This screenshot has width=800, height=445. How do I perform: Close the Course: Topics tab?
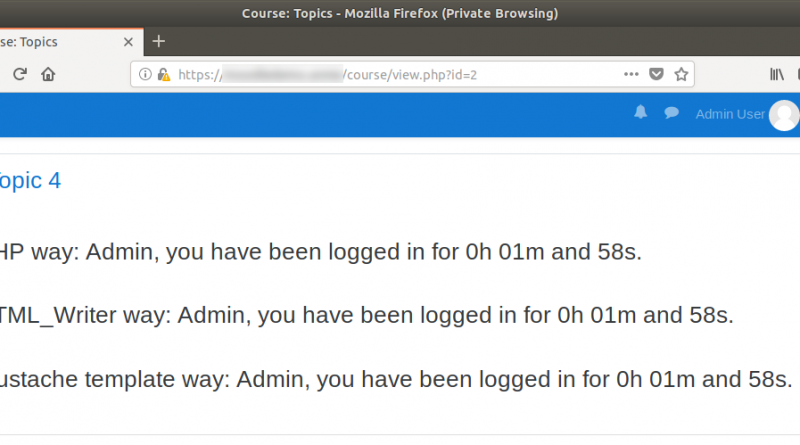click(x=128, y=42)
